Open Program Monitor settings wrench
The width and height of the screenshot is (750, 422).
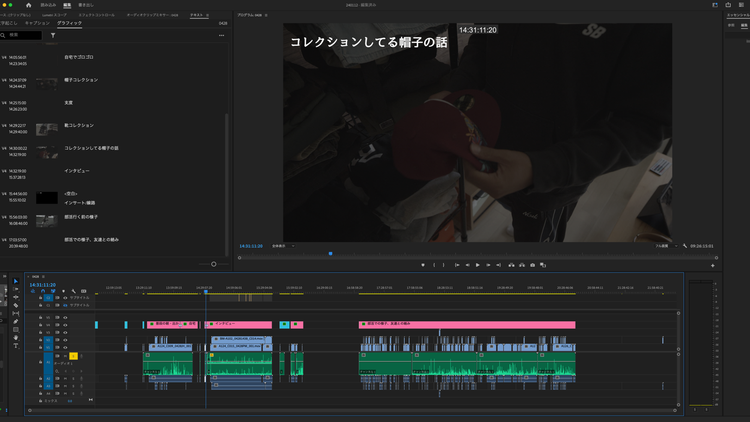[685, 246]
